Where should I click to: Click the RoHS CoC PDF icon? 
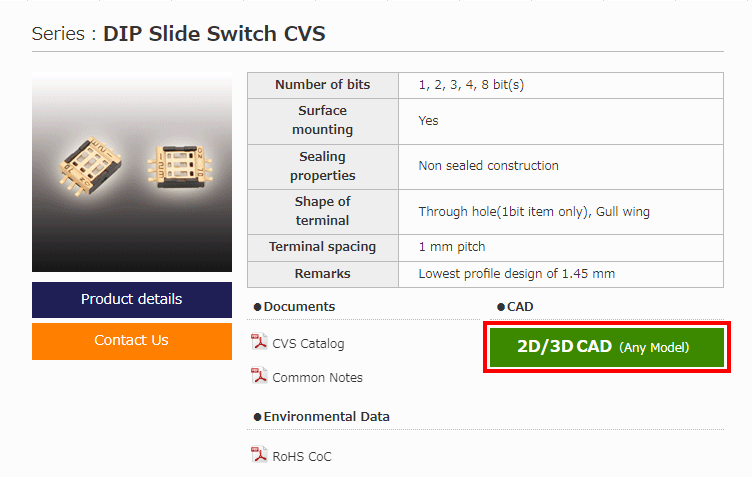pos(259,454)
